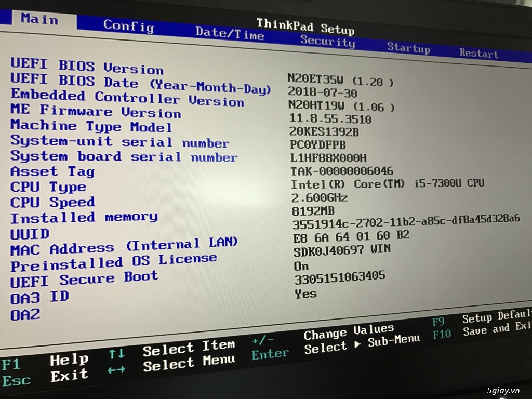Select the CPU Type label
This screenshot has height=399, width=532.
48,187
